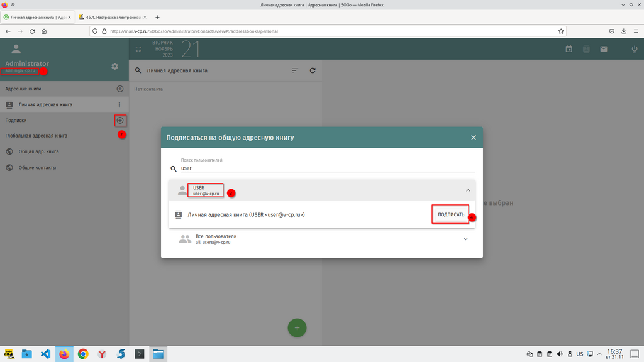The image size is (644, 362).
Task: Open the settings gear next to Administrator
Action: click(x=114, y=67)
